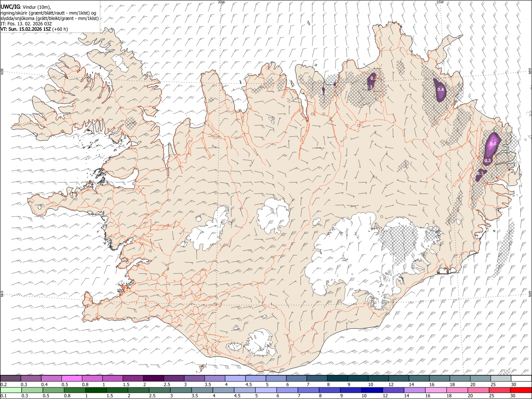This screenshot has width=532, height=399.
Task: Click the '10' value on the snow scale
Action: click(370, 384)
